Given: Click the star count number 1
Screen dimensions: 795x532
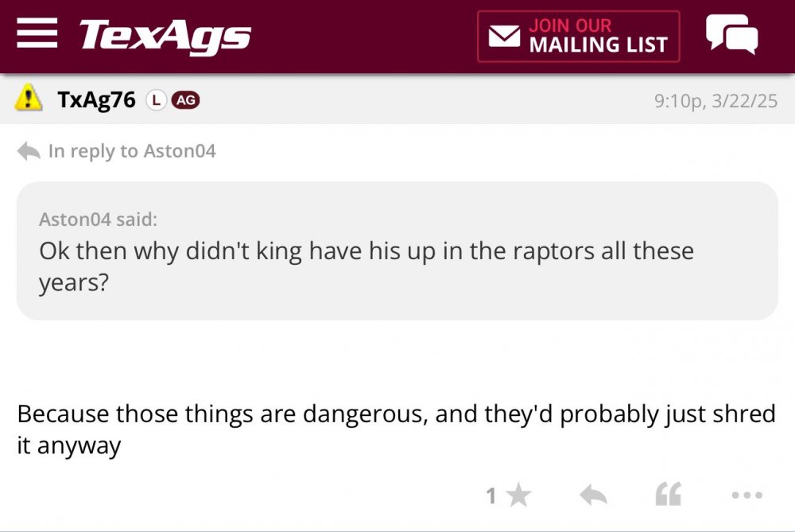Looking at the screenshot, I should (491, 497).
